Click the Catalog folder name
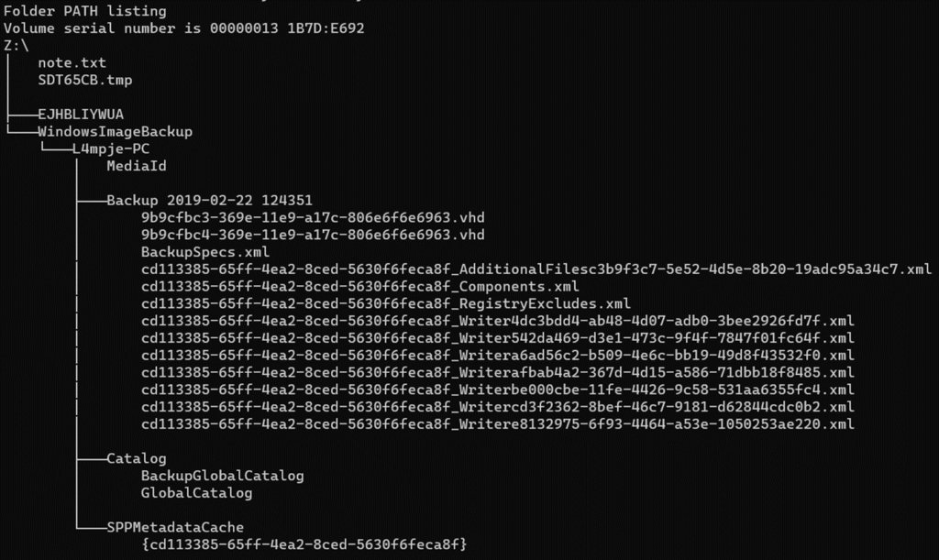Image resolution: width=939 pixels, height=560 pixels. click(x=137, y=458)
